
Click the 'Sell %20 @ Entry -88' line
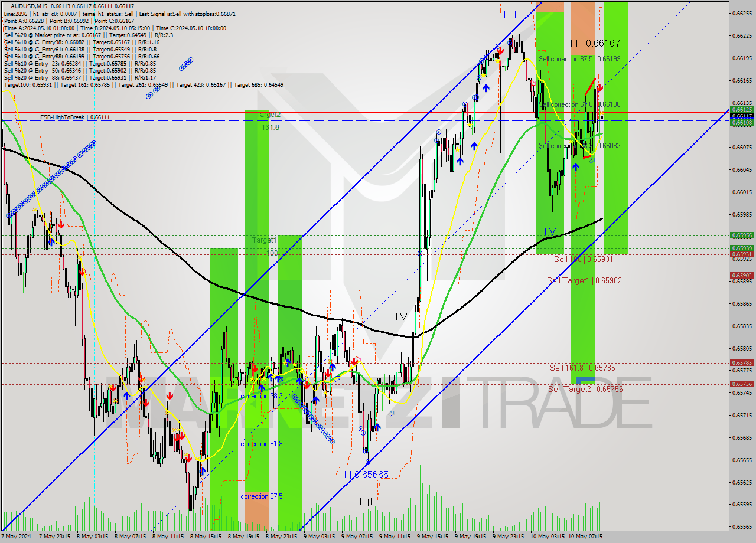point(80,78)
